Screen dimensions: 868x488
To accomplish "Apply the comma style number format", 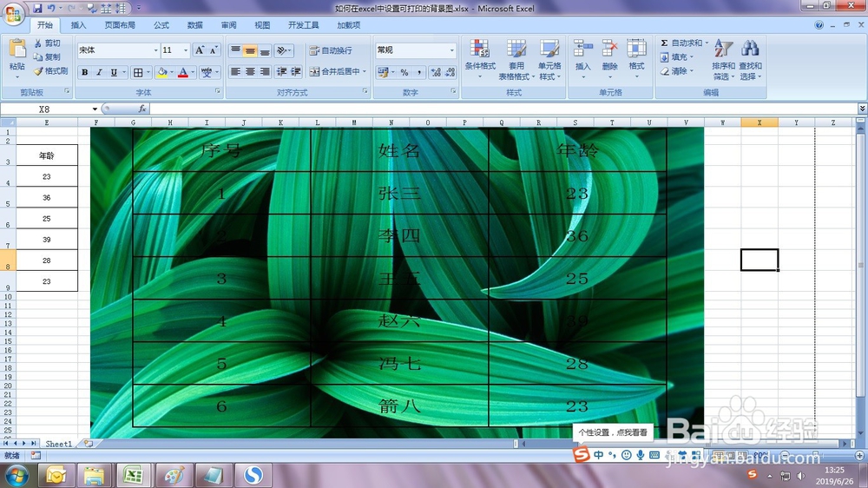I will click(x=419, y=72).
